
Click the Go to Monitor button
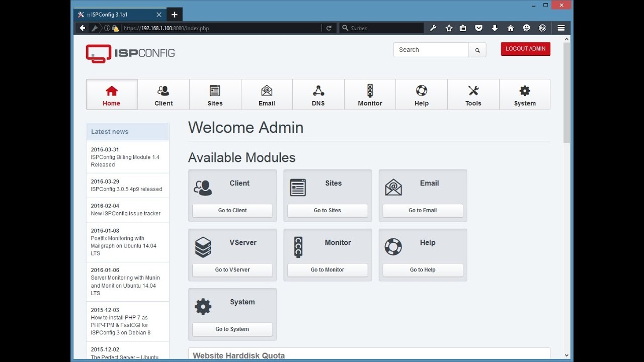pyautogui.click(x=328, y=270)
